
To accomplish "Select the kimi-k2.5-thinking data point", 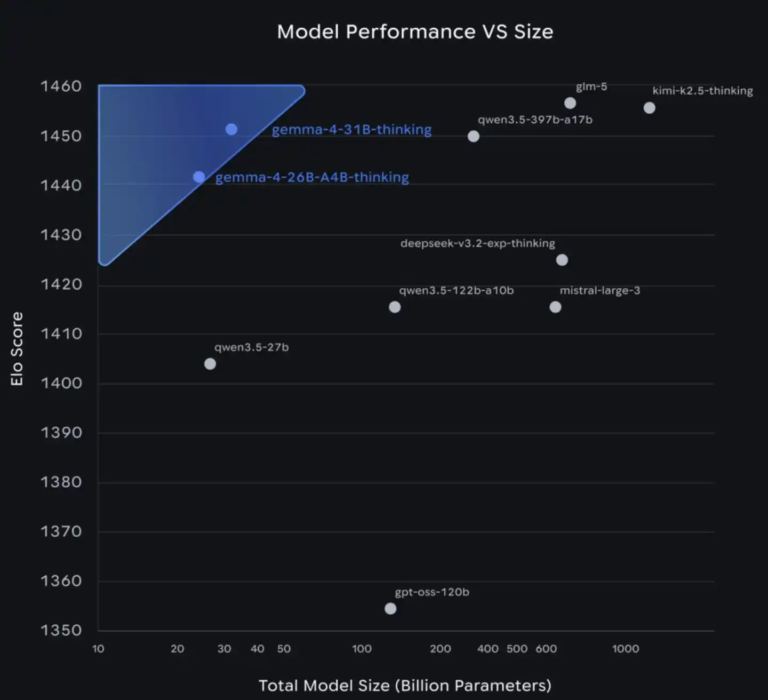I will (649, 108).
